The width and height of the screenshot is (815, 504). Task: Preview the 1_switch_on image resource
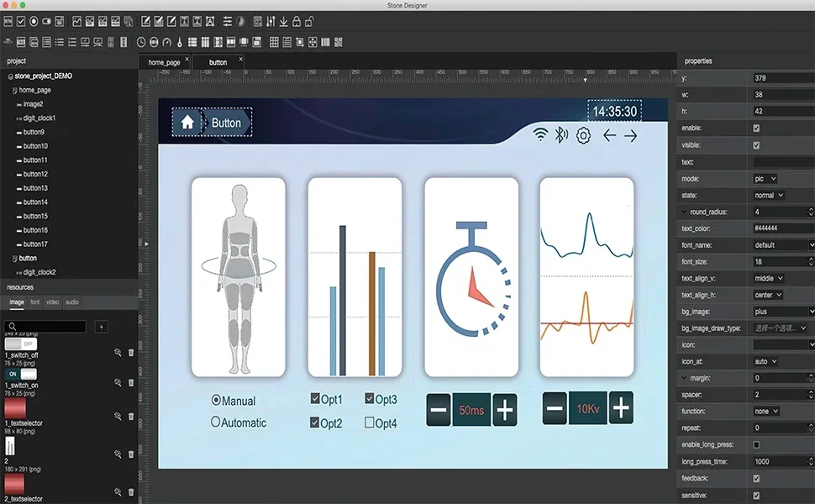coord(118,382)
